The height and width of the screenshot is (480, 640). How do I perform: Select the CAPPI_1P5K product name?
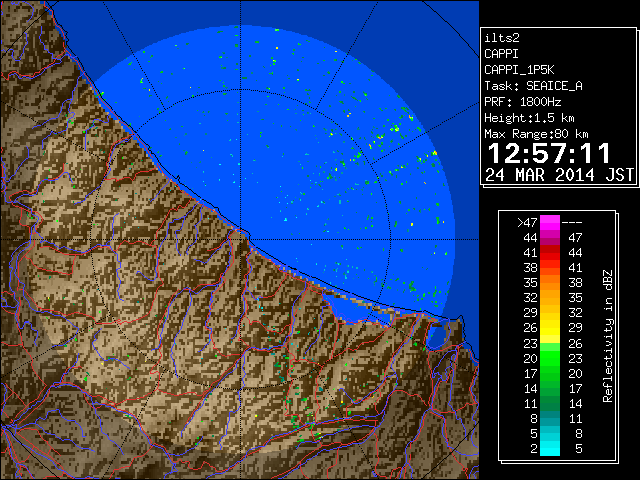519,70
